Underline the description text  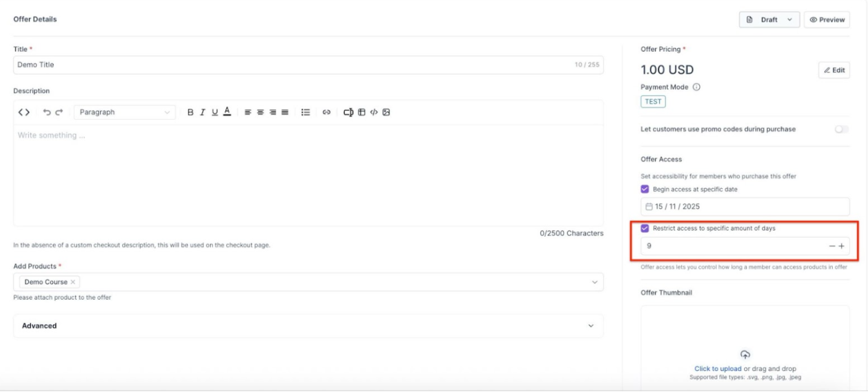click(215, 112)
